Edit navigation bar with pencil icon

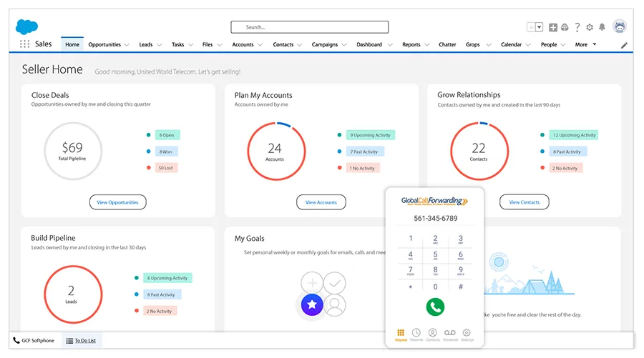(624, 45)
